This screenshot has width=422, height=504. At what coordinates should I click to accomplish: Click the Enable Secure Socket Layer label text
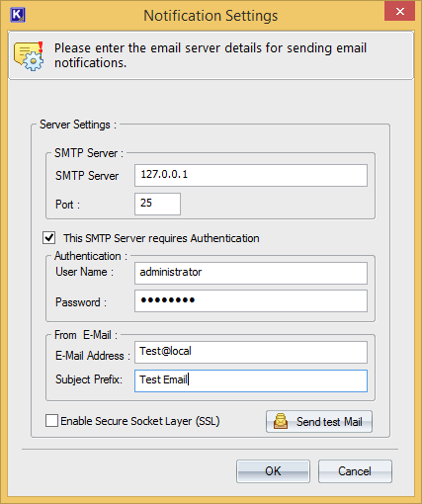coord(140,421)
